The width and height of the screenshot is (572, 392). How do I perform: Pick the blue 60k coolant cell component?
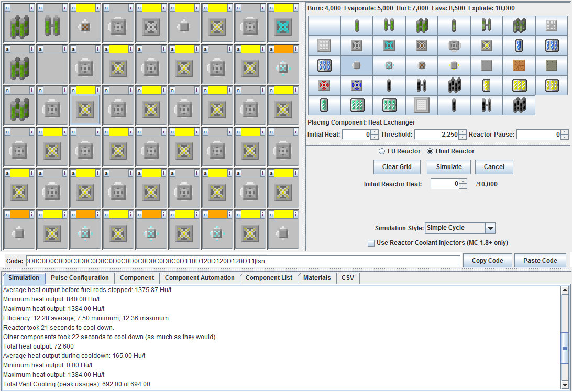[324, 65]
